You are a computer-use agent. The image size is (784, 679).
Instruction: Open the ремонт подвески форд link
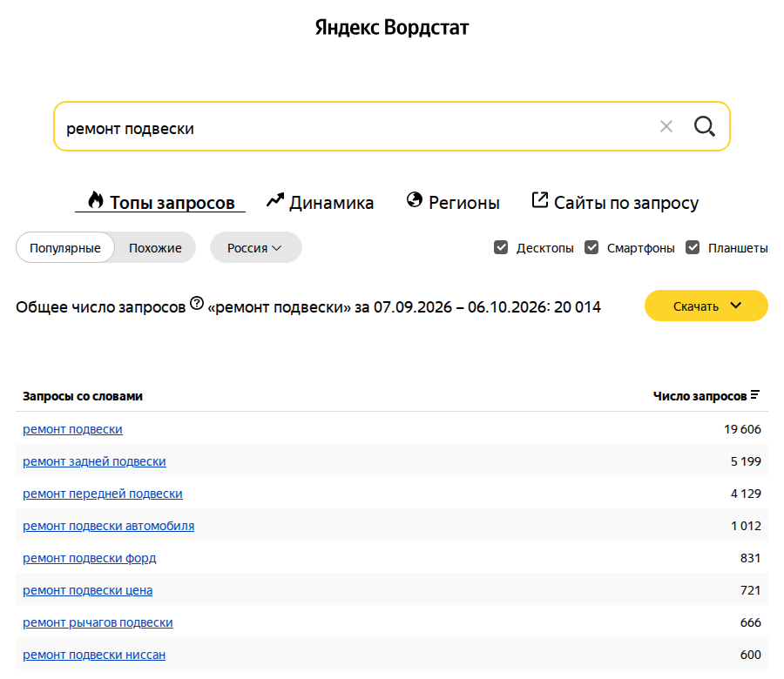pyautogui.click(x=90, y=558)
